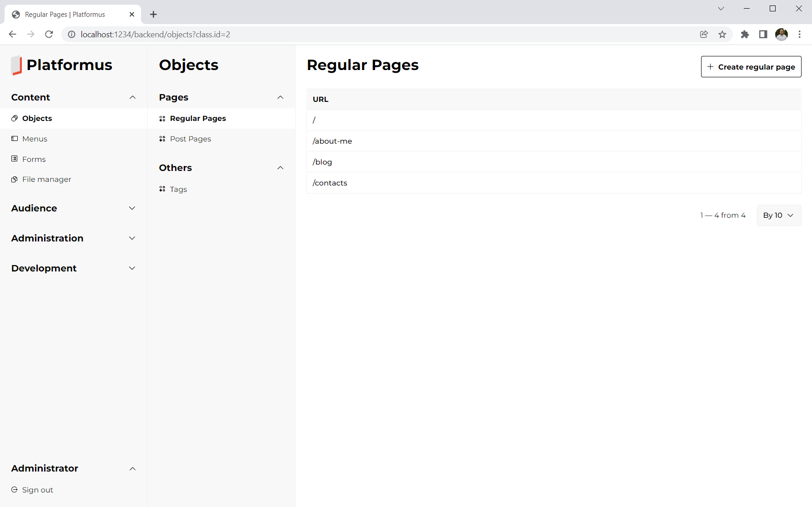Collapse the Administrator section

point(132,469)
